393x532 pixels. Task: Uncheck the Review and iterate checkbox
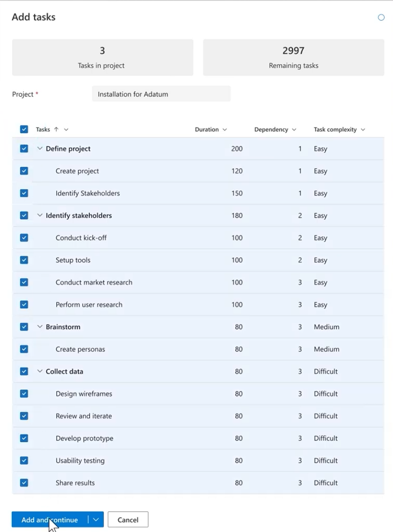pos(24,416)
